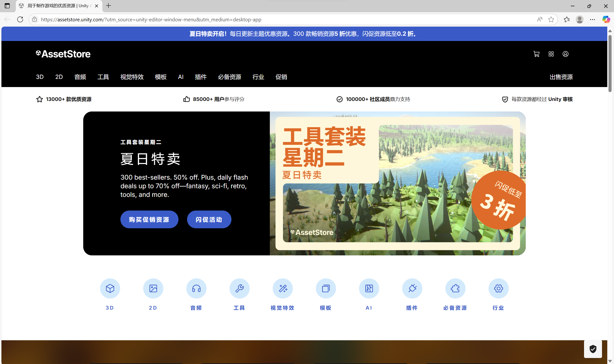
Task: Close the Unity Asset Store tab
Action: point(97,6)
